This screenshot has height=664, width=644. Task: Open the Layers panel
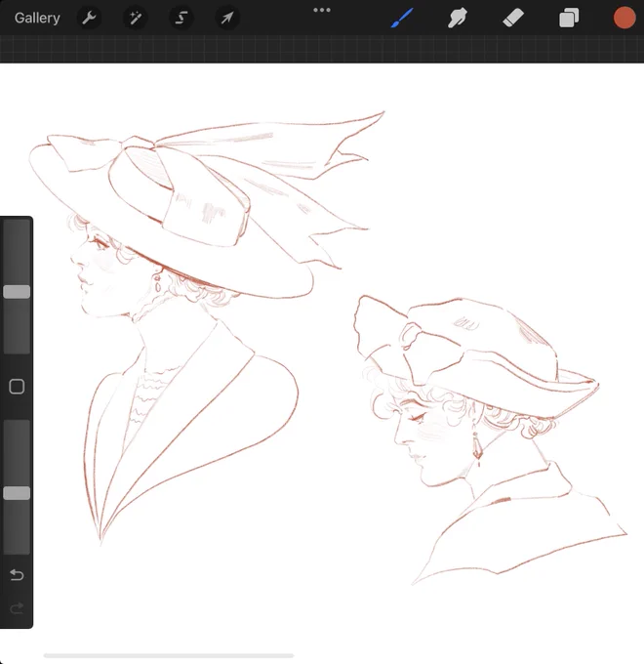[569, 19]
